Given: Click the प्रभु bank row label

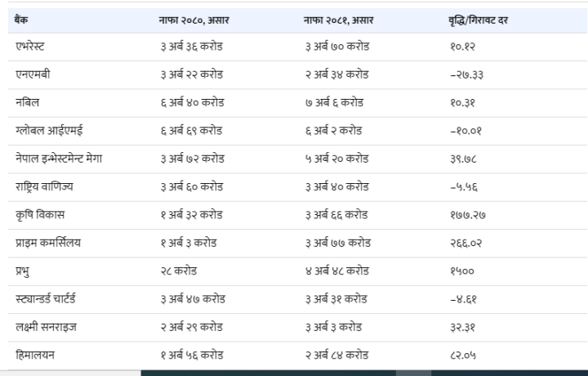Looking at the screenshot, I should 23,271.
